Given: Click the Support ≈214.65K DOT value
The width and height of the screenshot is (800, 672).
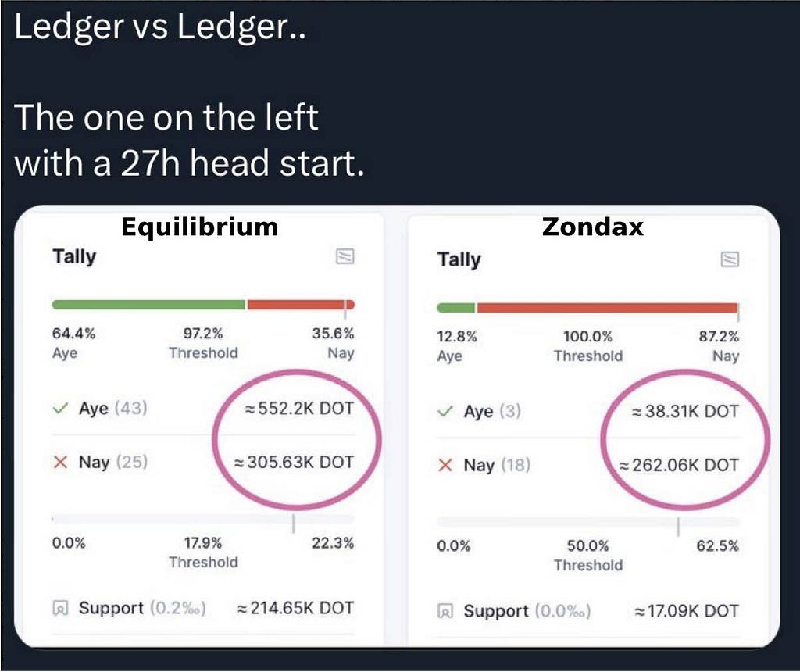Looking at the screenshot, I should [295, 608].
